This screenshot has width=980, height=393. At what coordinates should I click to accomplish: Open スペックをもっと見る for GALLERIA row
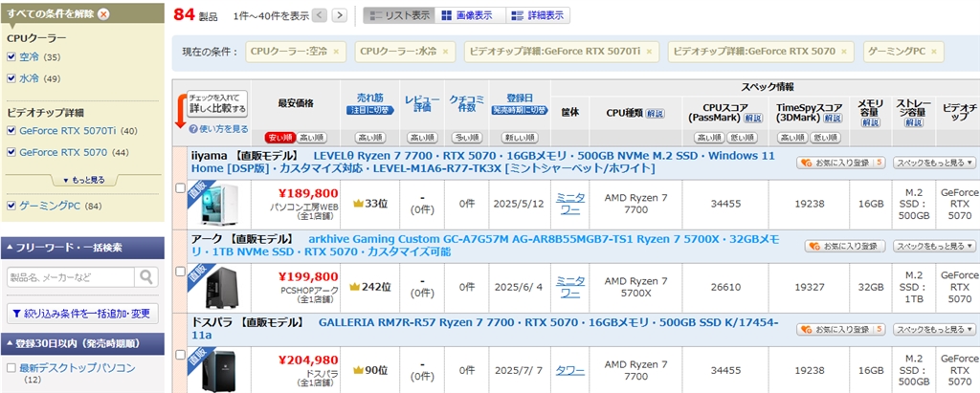click(934, 329)
